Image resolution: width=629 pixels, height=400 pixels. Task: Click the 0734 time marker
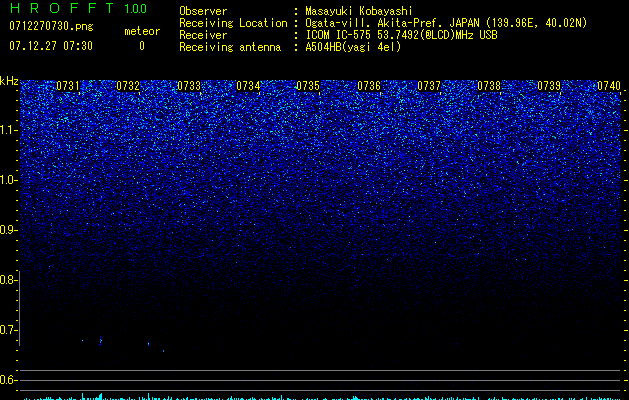[x=248, y=86]
